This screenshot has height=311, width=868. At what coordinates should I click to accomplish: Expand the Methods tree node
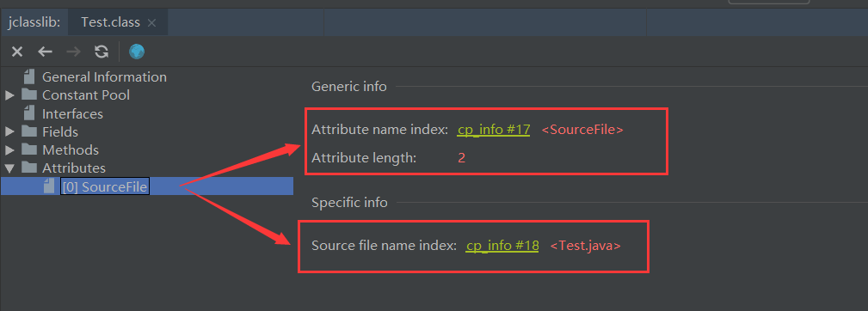[x=9, y=150]
